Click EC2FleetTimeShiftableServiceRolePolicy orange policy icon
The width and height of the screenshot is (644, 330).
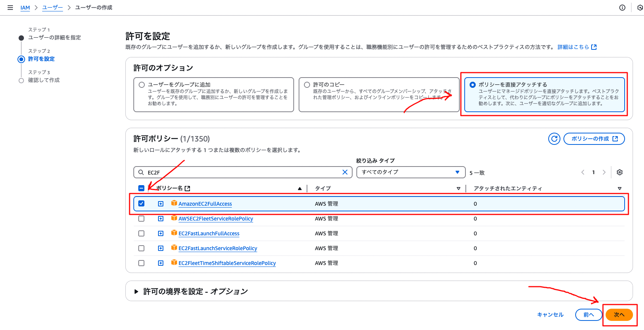174,262
